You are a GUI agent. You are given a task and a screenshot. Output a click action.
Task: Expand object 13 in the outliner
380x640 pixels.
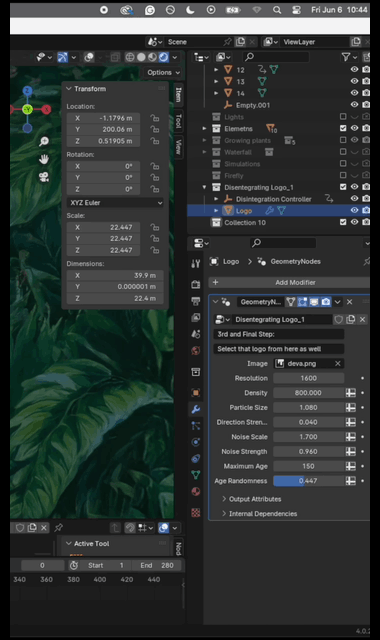click(216, 82)
